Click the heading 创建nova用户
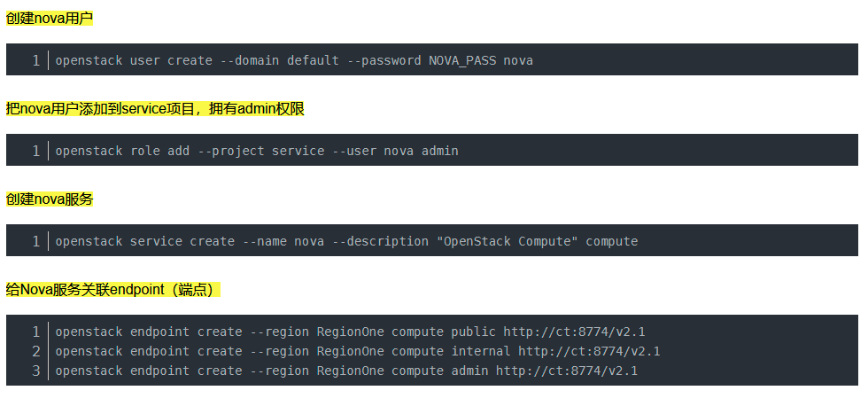Viewport: 868px width, 406px height. pyautogui.click(x=50, y=18)
